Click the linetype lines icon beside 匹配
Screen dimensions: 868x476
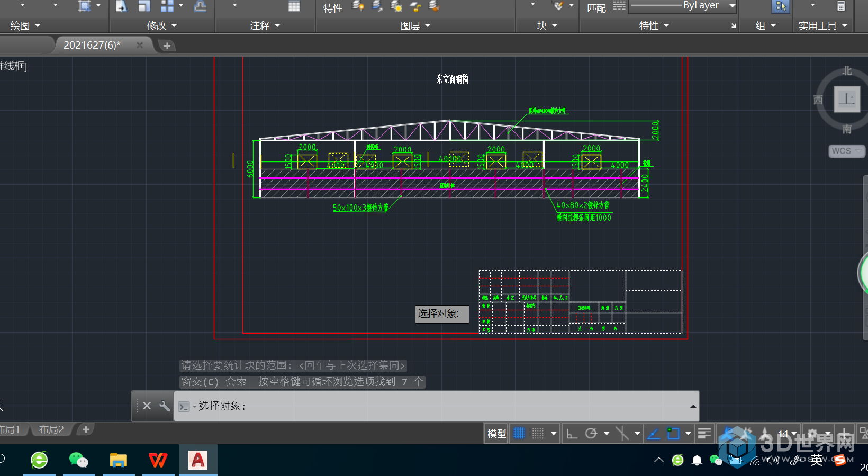[619, 6]
